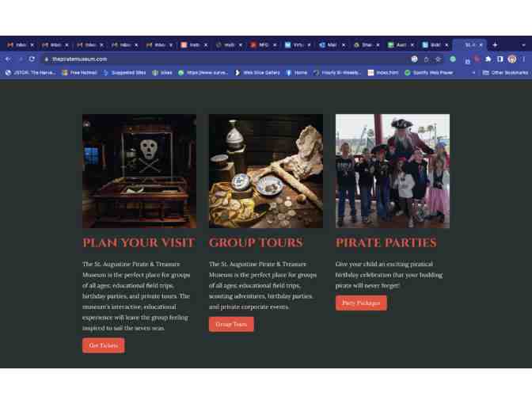This screenshot has width=532, height=404.
Task: Open the side panel icon
Action: click(x=500, y=59)
